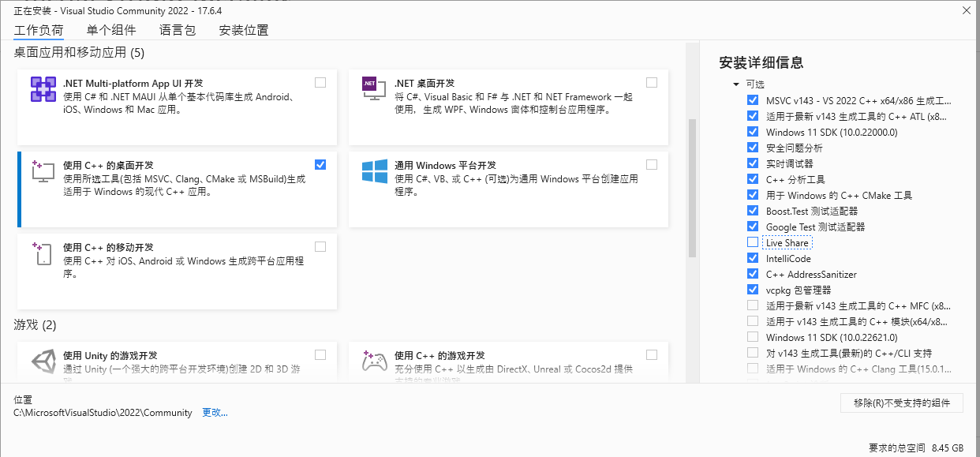Click the .NET 桌面开发 workload icon
This screenshot has width=980, height=457.
tap(374, 88)
